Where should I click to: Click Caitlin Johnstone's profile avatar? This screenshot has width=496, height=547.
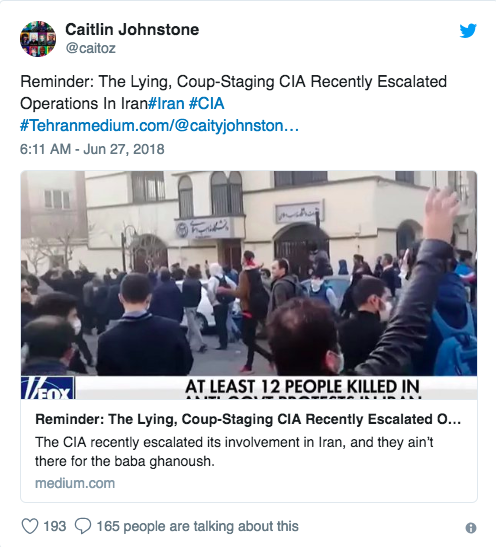point(38,39)
